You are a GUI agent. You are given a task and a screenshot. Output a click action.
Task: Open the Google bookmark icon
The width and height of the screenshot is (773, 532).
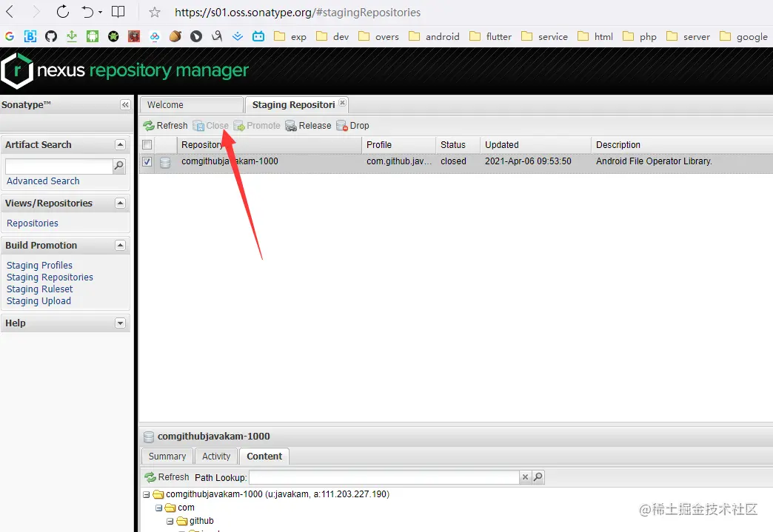pos(10,36)
